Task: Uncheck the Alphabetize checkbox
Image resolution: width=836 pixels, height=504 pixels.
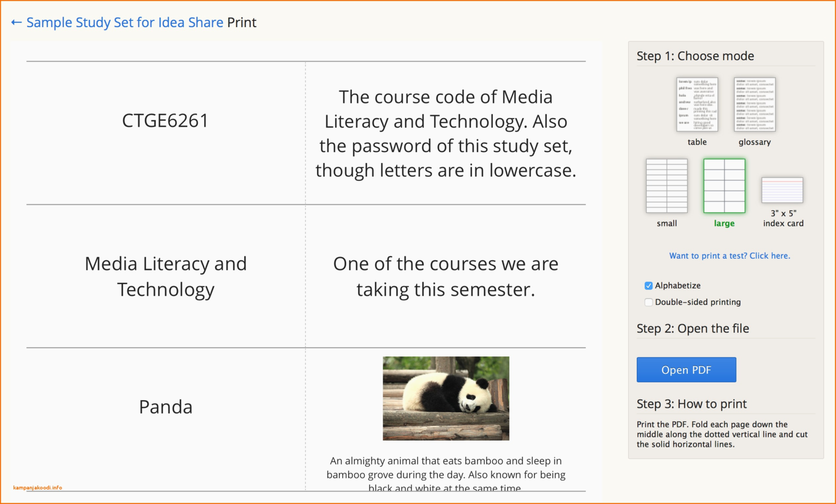Action: tap(648, 286)
